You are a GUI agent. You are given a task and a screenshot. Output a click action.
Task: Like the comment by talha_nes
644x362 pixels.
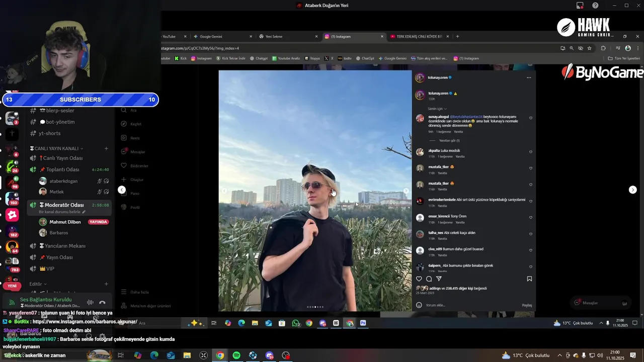point(531,234)
